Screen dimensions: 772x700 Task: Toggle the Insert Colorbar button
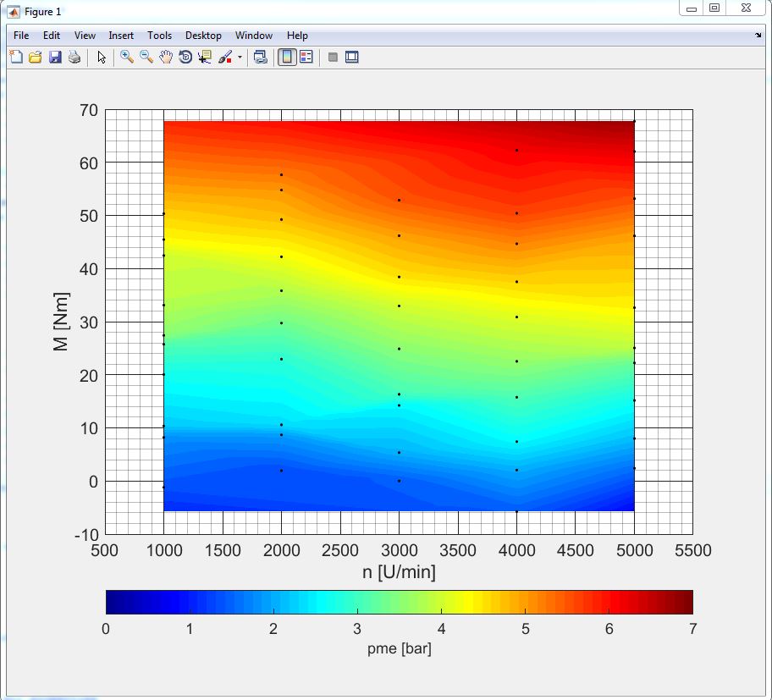pos(287,58)
